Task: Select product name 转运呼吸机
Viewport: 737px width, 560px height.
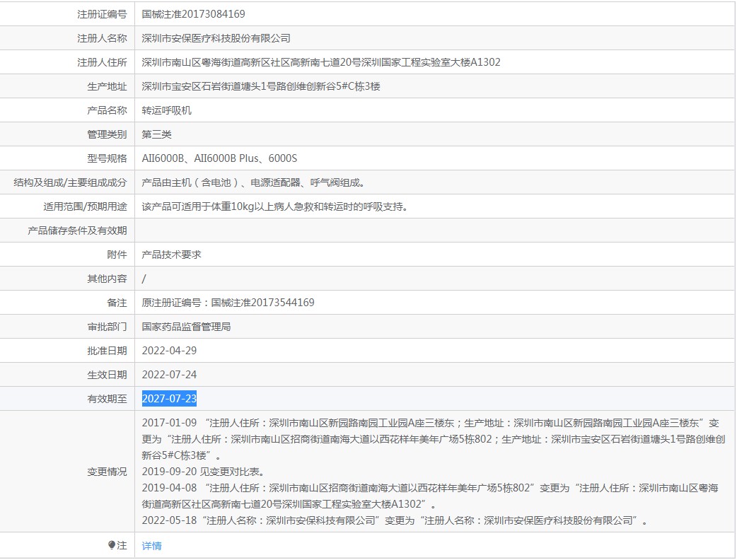Action: pos(166,110)
